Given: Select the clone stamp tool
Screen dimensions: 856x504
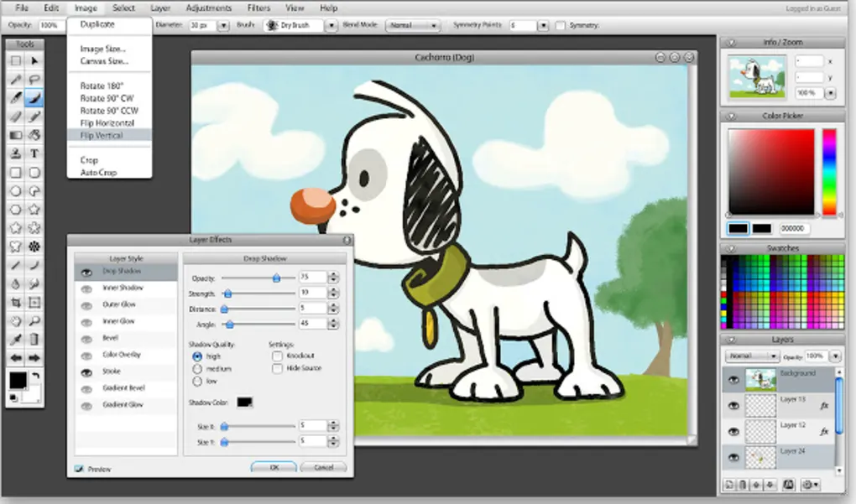Looking at the screenshot, I should [x=16, y=153].
